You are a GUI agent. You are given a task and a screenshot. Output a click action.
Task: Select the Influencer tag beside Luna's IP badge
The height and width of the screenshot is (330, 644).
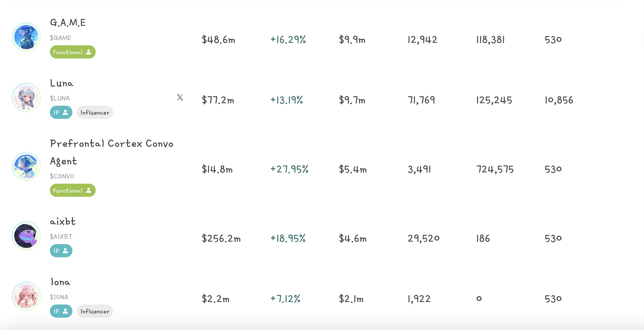coord(95,113)
